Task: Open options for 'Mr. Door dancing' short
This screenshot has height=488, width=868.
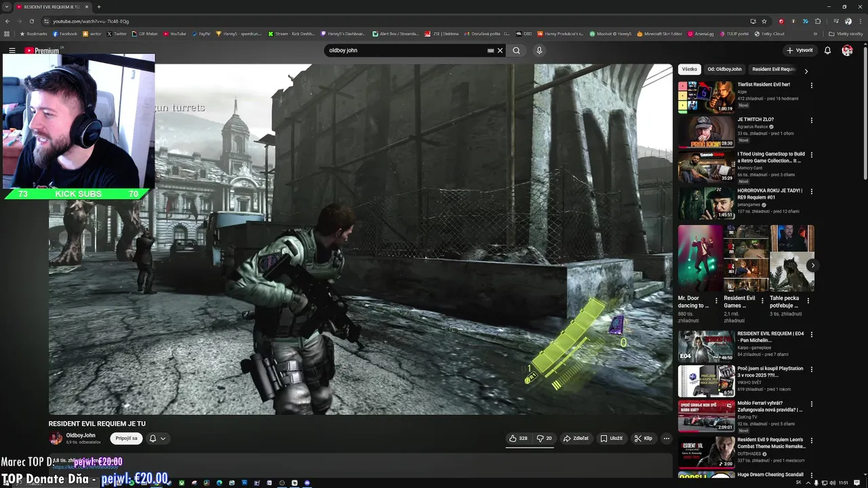Action: (716, 300)
